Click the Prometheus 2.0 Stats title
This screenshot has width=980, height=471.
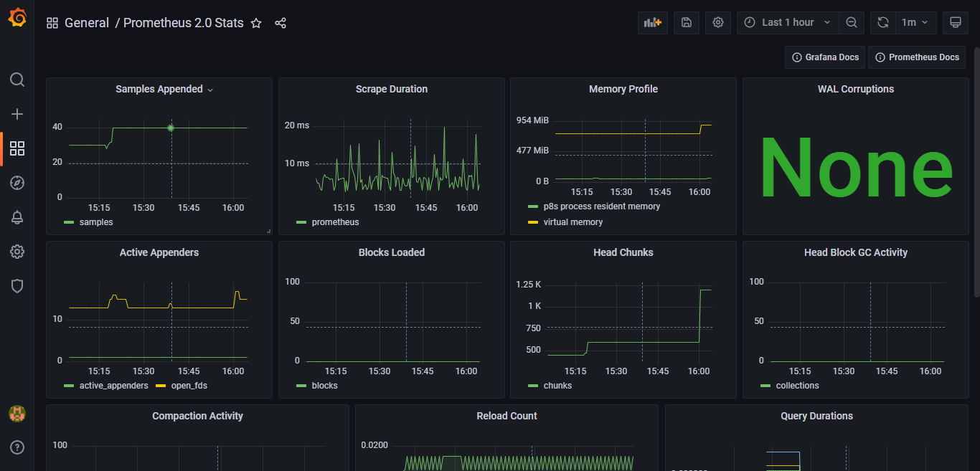pyautogui.click(x=184, y=23)
